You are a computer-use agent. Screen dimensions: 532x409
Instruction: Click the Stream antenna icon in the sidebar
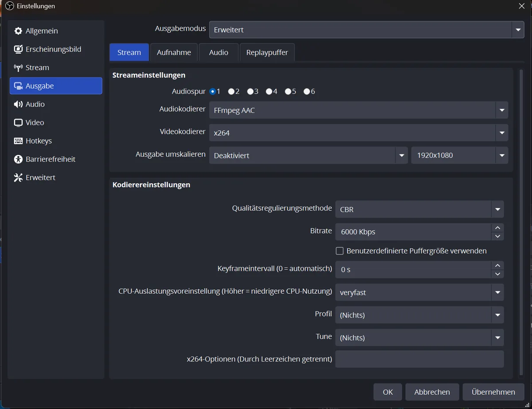(x=18, y=68)
